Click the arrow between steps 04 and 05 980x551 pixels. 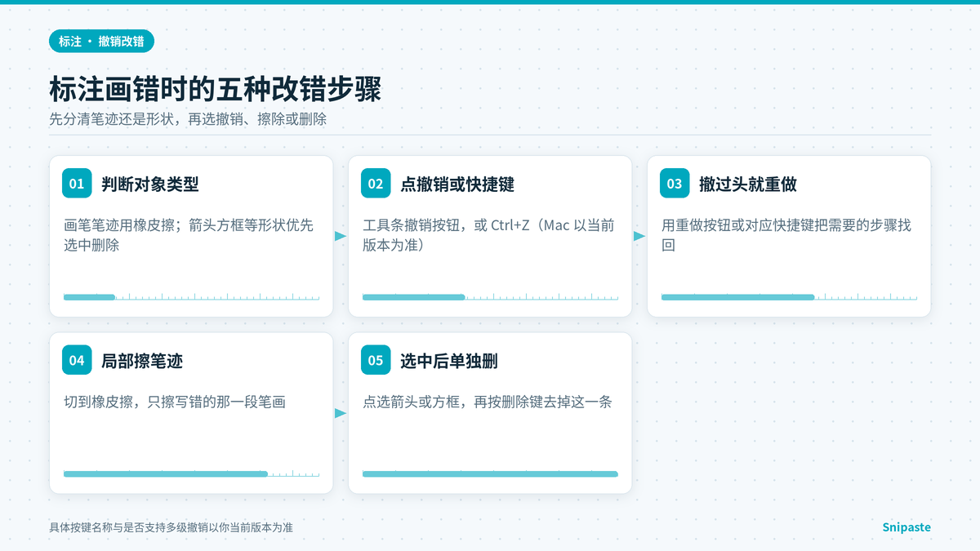pyautogui.click(x=341, y=413)
